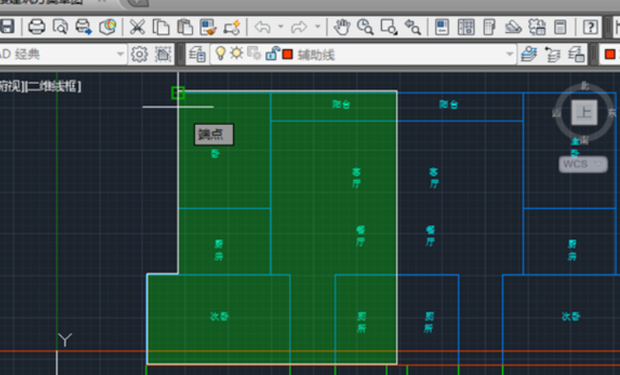Activate the Pan hand tool

click(x=342, y=27)
